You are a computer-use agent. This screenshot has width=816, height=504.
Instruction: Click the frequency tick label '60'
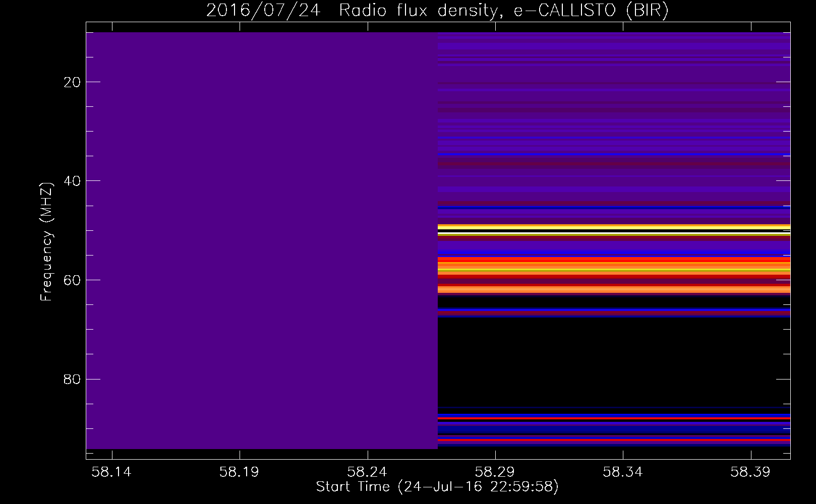coord(73,280)
